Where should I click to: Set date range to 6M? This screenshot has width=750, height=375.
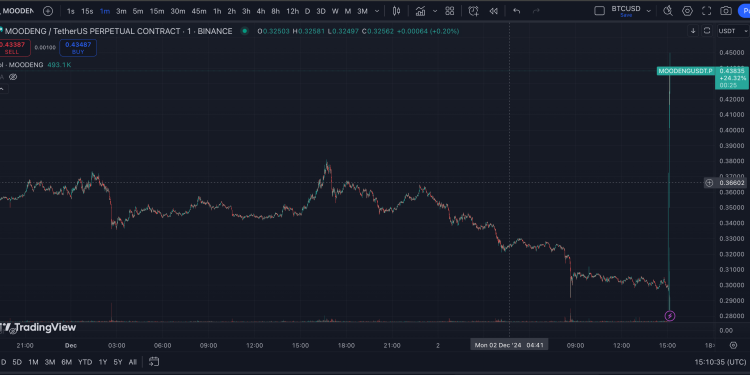(x=66, y=362)
